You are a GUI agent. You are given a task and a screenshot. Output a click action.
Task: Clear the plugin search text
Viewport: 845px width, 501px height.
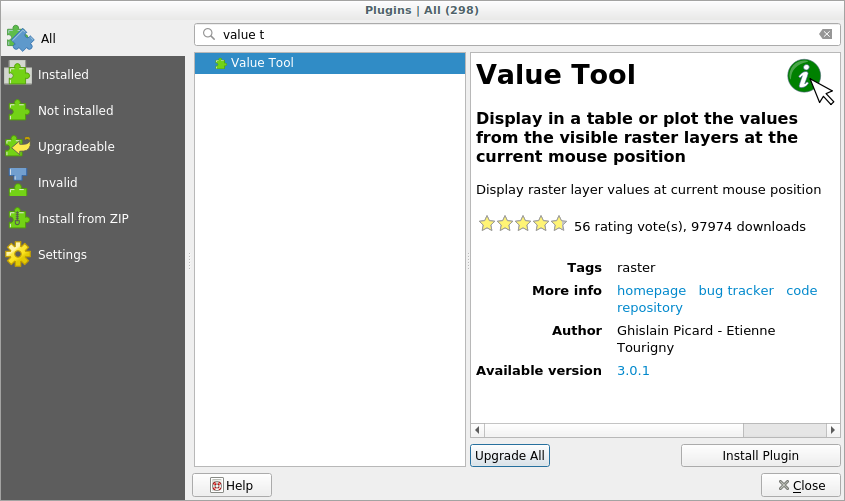click(825, 34)
